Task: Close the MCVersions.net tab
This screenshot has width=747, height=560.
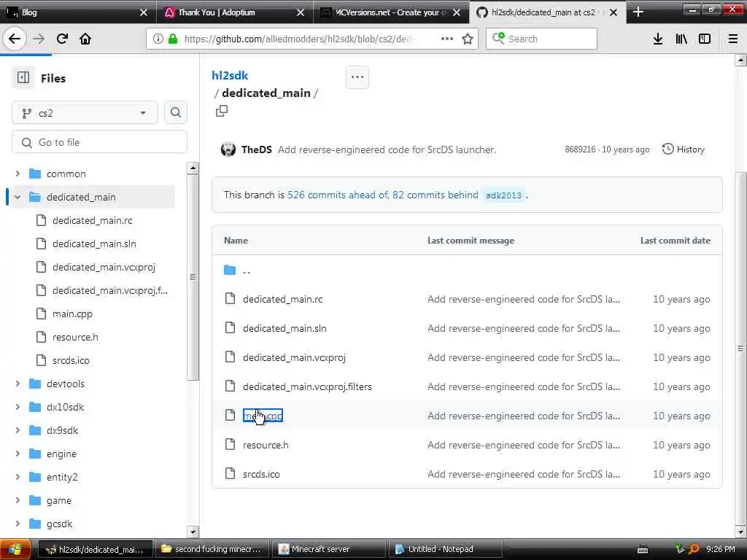Action: [x=457, y=12]
